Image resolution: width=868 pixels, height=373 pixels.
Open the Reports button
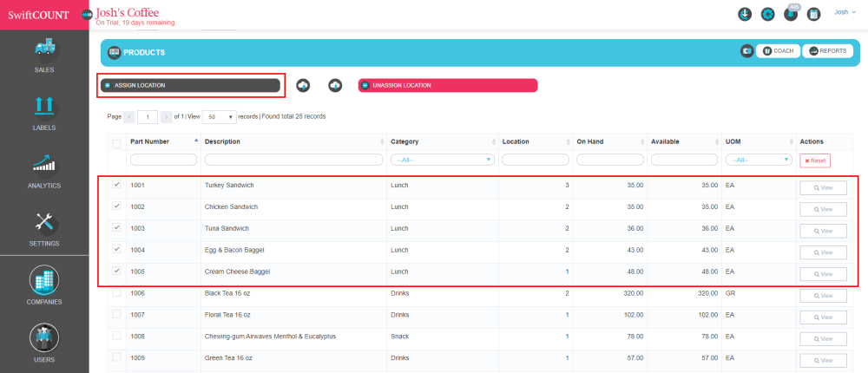click(827, 51)
